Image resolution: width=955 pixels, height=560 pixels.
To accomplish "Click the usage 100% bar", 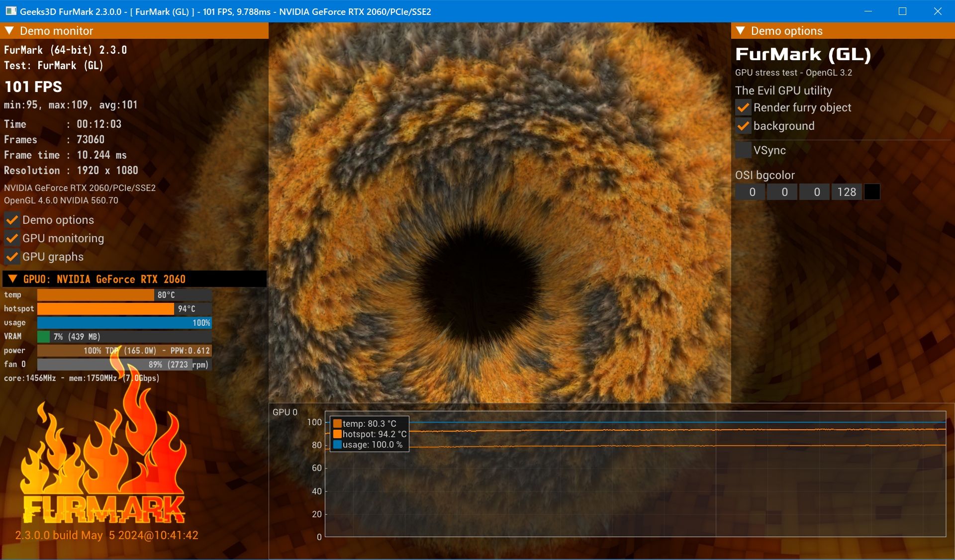I will click(x=124, y=323).
